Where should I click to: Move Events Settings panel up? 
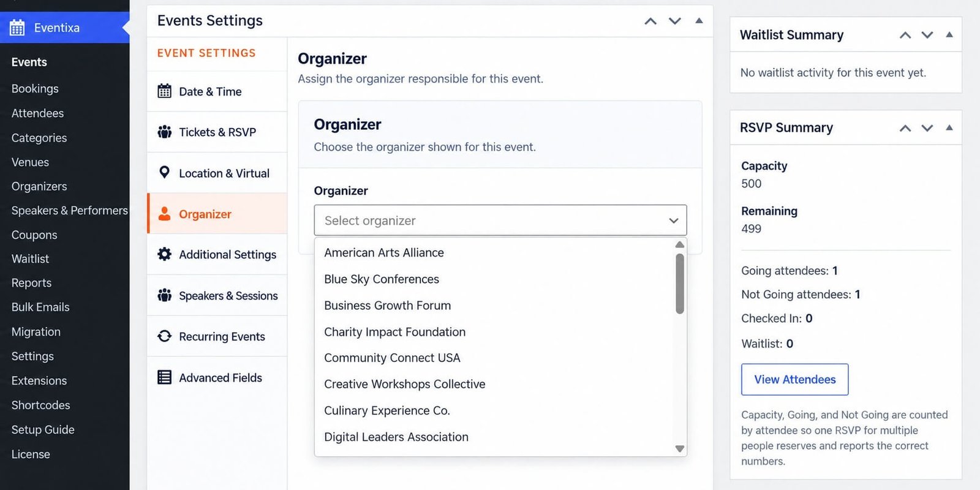coord(650,21)
